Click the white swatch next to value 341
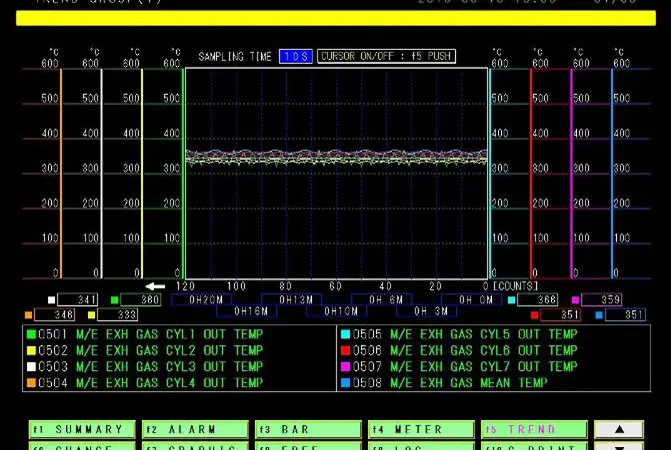Viewport: 671px width, 450px height. (x=51, y=300)
